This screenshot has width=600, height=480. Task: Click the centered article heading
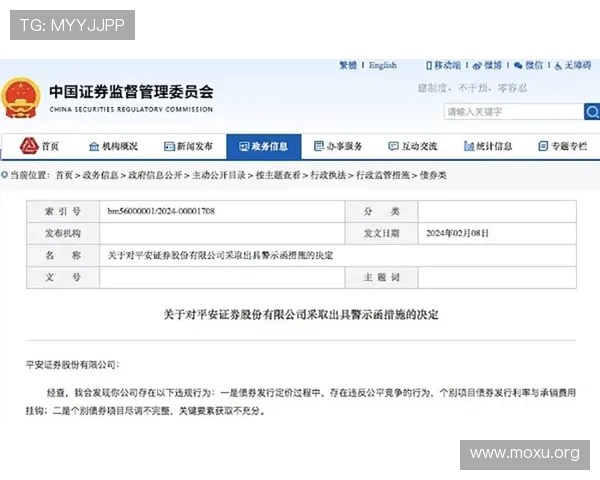(301, 315)
